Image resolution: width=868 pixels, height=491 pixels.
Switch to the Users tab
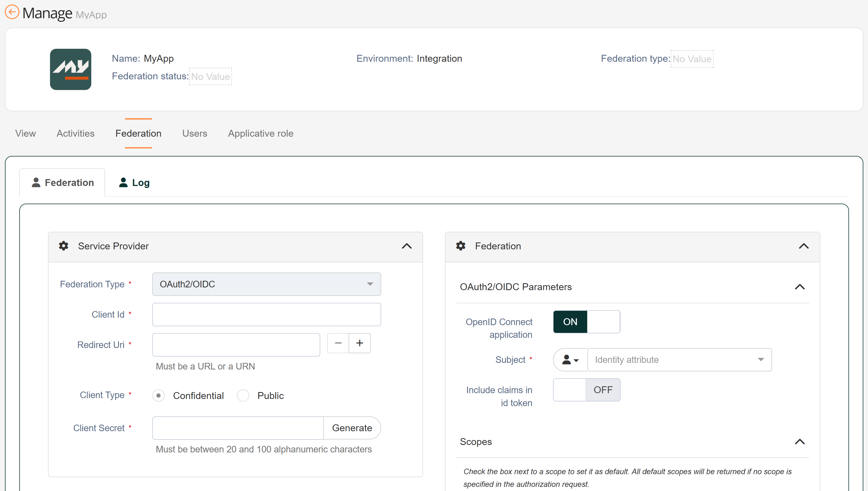194,134
